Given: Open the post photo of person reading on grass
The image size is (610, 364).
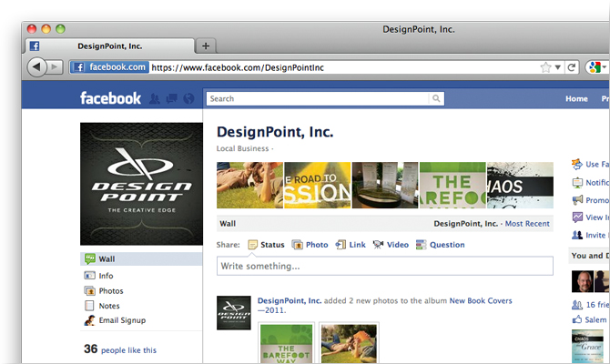Looking at the screenshot, I should pos(349,344).
